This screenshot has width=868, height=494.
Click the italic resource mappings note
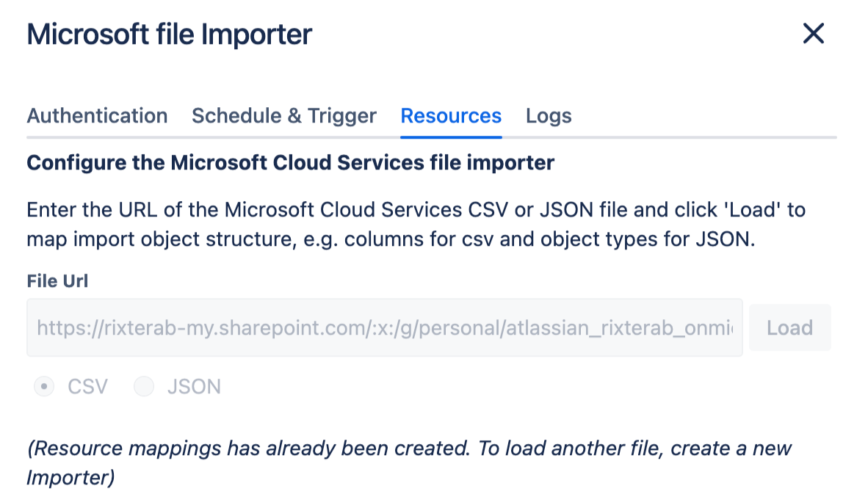pos(408,448)
